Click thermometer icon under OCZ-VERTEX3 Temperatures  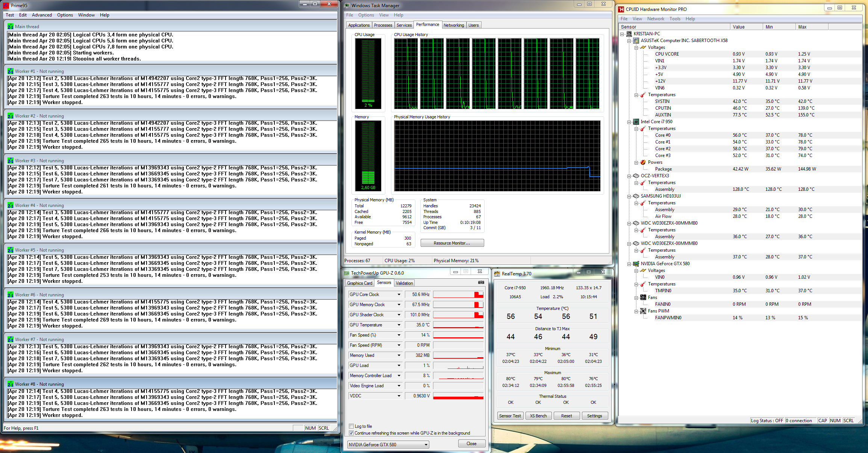[643, 183]
